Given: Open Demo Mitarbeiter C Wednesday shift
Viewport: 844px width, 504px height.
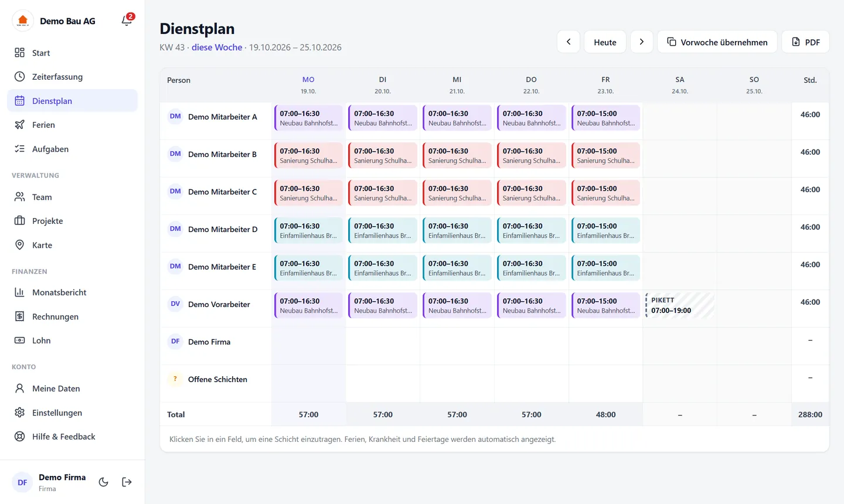Looking at the screenshot, I should [x=457, y=193].
